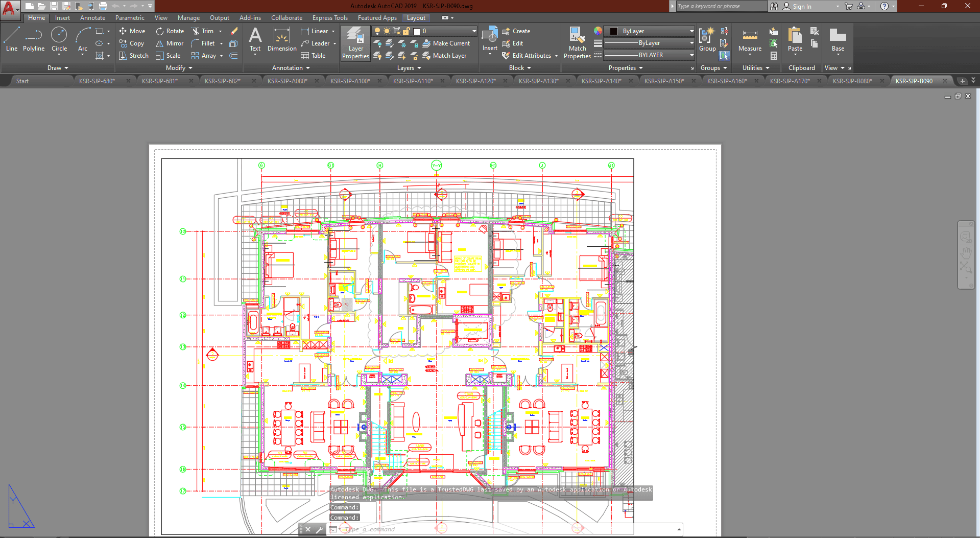Toggle layer lock padlock icon
This screenshot has width=980, height=538.
point(407,31)
